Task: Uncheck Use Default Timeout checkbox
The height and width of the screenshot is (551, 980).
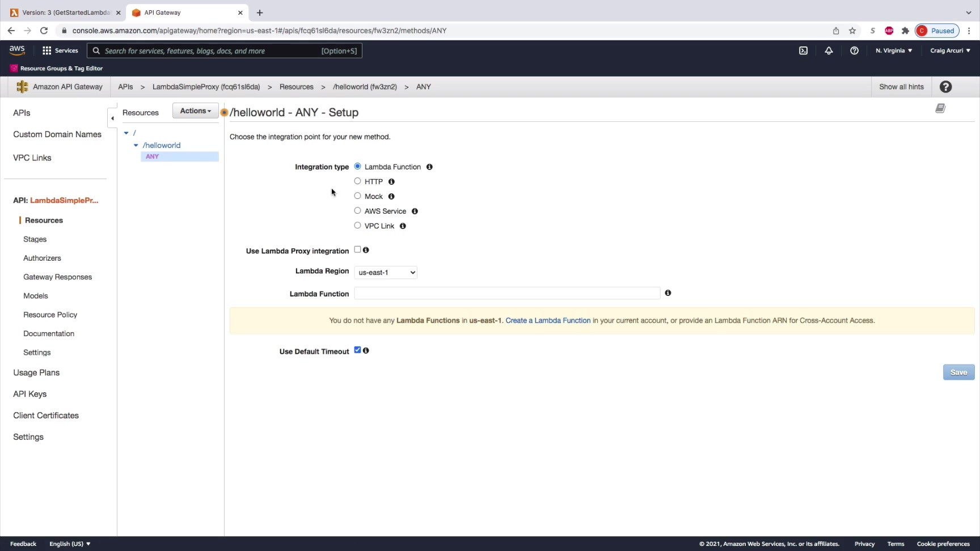Action: (357, 350)
